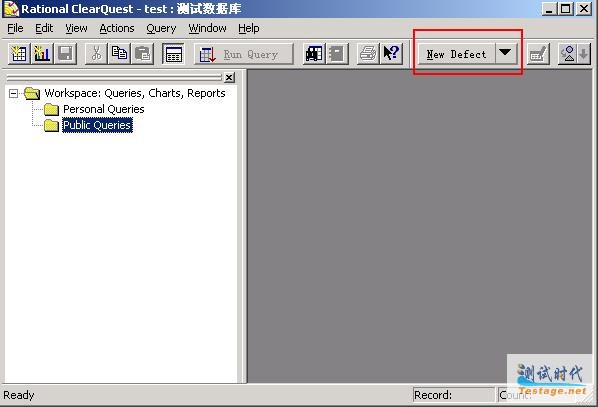Click the New Defect button
This screenshot has height=407, width=598.
pyautogui.click(x=457, y=54)
